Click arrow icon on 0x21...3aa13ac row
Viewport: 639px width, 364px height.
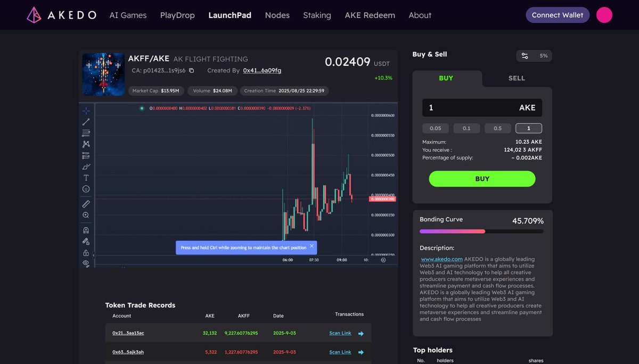361,334
